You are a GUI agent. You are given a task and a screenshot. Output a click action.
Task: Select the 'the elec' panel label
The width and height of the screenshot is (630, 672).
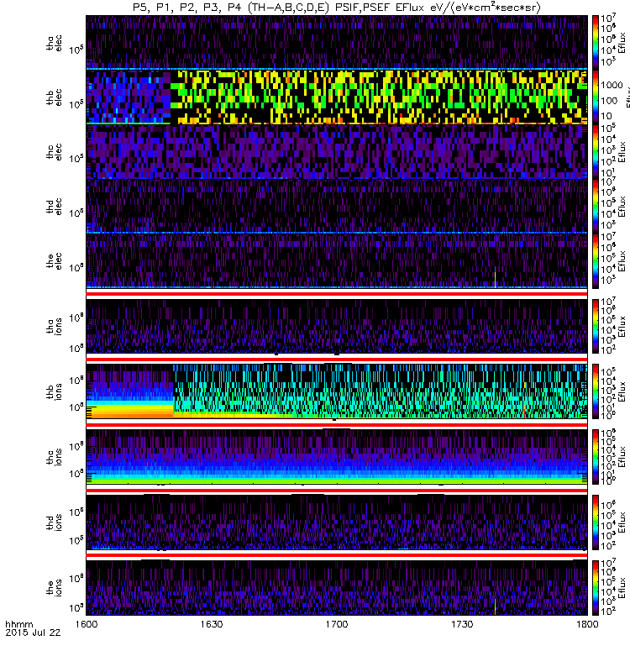click(x=55, y=260)
